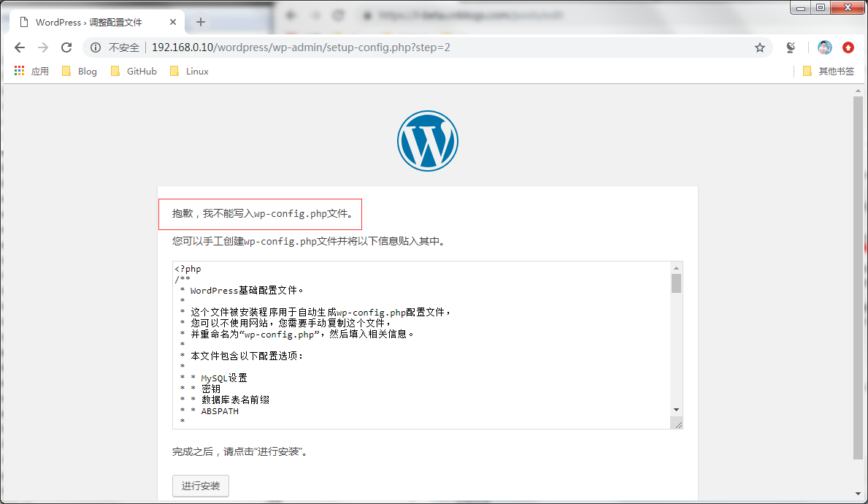Click inside the wp-config code textarea
The height and width of the screenshot is (504, 868).
coord(420,345)
